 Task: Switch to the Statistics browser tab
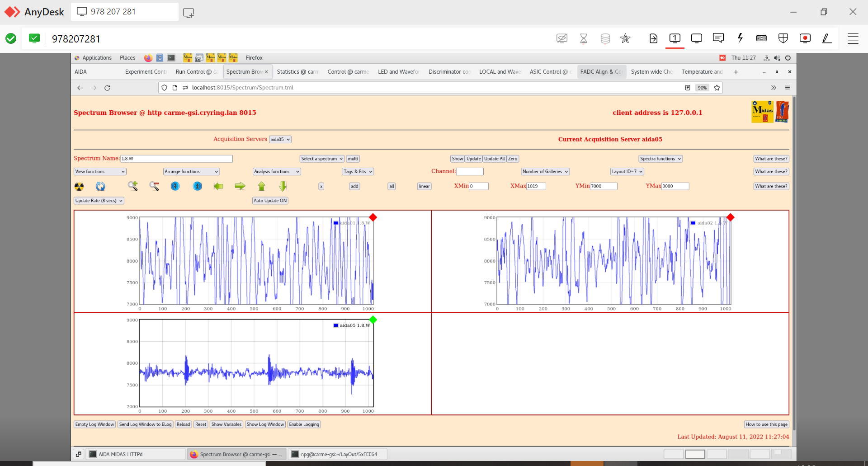coord(297,72)
